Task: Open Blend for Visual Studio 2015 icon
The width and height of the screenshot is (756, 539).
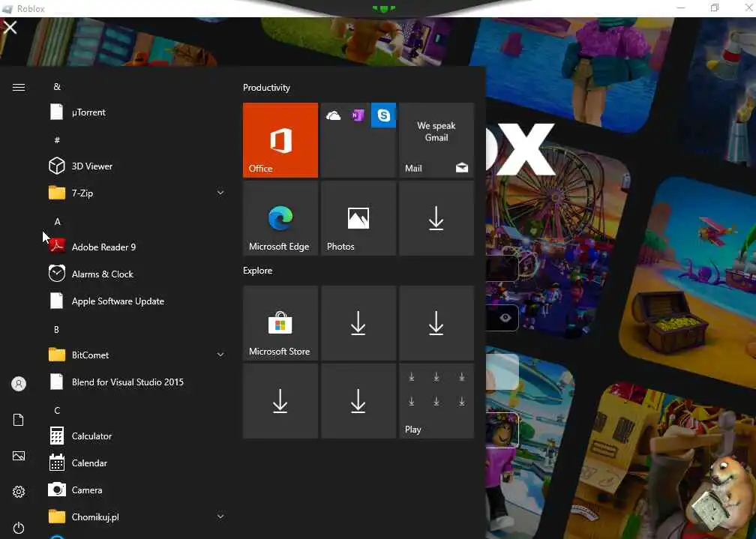Action: pyautogui.click(x=57, y=382)
